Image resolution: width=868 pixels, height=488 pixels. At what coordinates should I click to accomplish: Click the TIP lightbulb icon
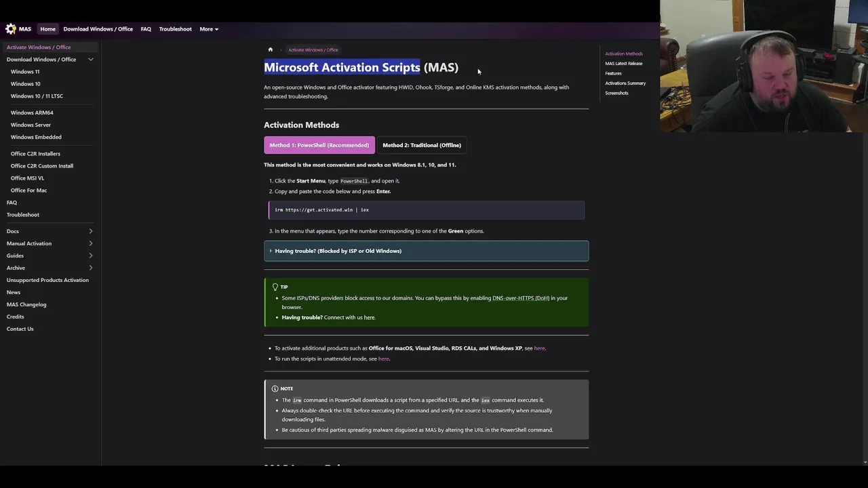(x=275, y=287)
